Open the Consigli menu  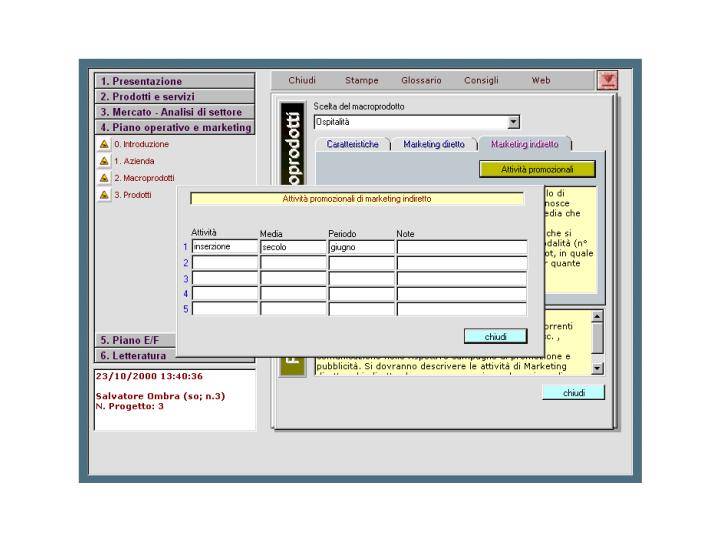click(x=481, y=80)
